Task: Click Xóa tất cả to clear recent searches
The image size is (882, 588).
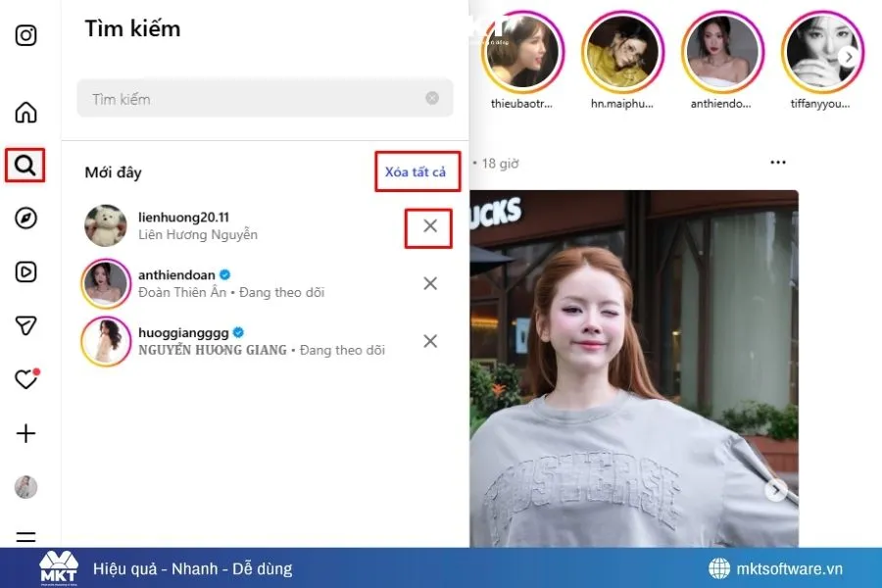Action: [x=417, y=171]
